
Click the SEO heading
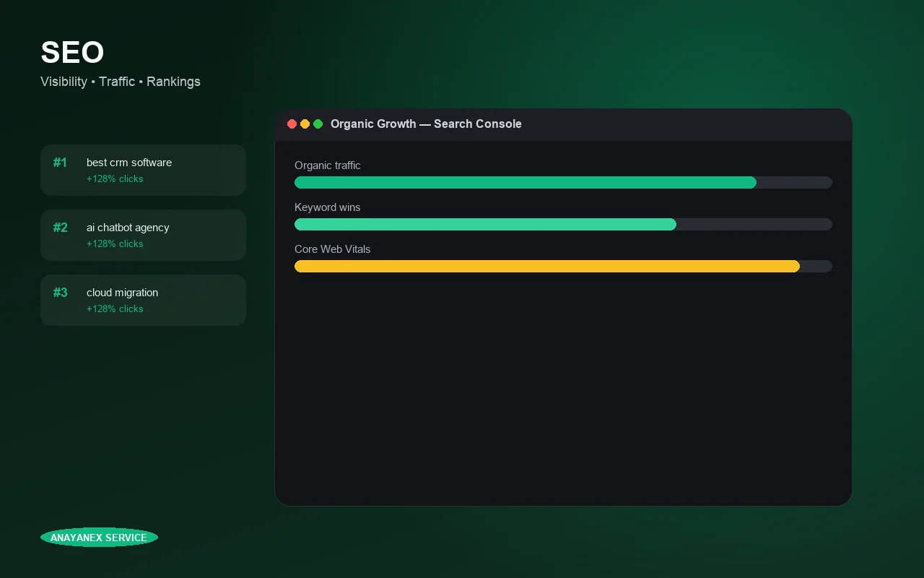click(x=72, y=53)
